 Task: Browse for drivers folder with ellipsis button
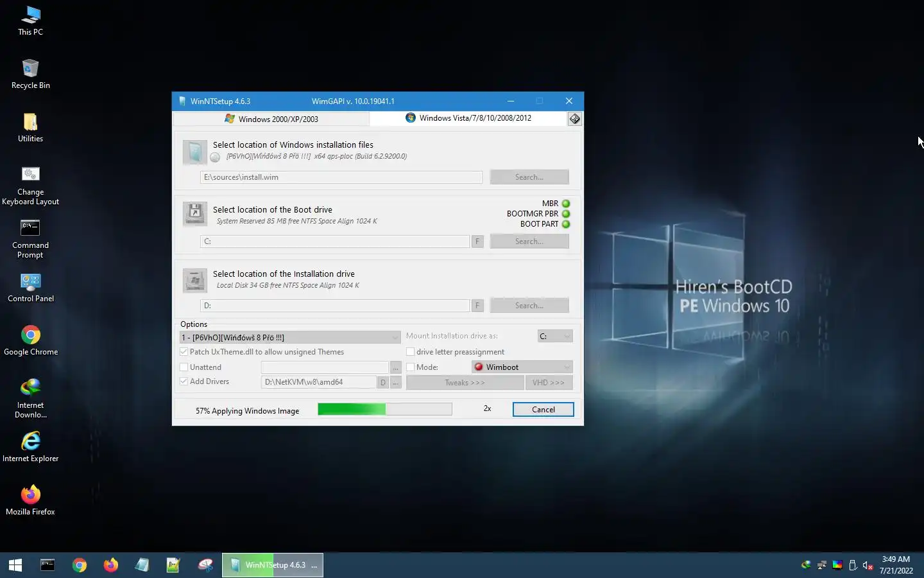point(396,382)
